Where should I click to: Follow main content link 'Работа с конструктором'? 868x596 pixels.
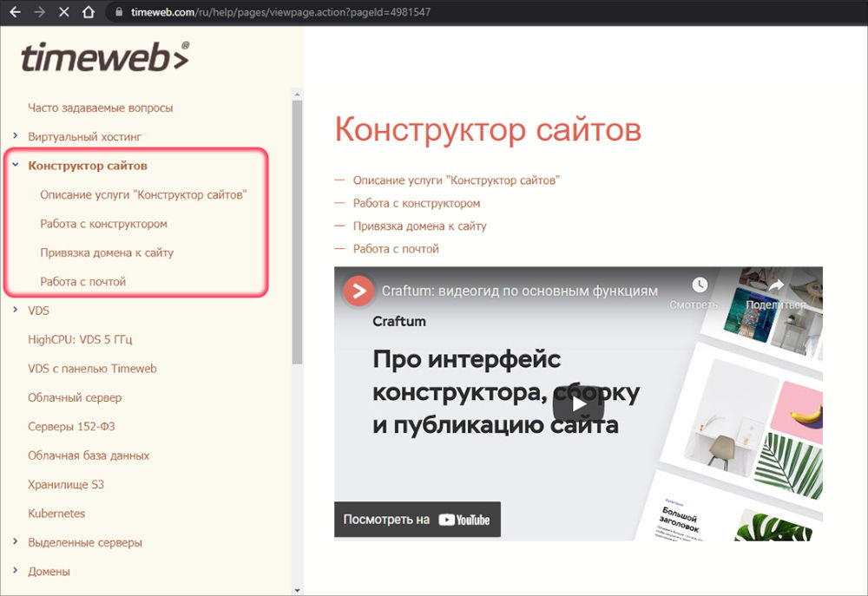[417, 203]
